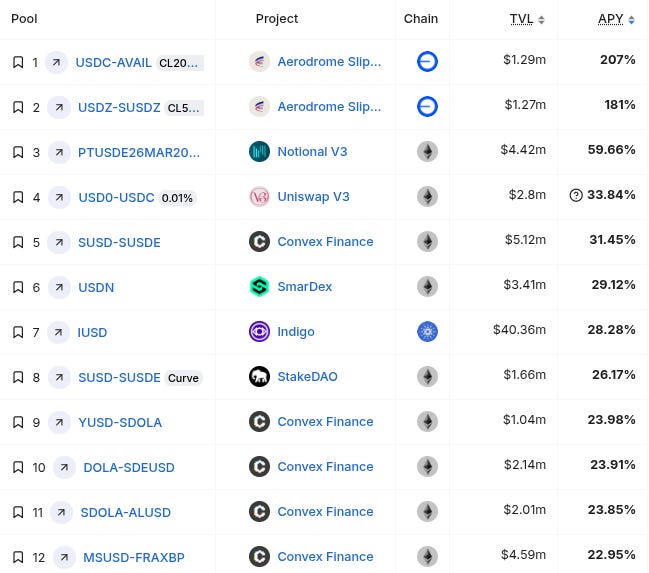Click the CL20... tag on USDC-AVAIL
Screen dimensions: 649x573
pos(180,63)
